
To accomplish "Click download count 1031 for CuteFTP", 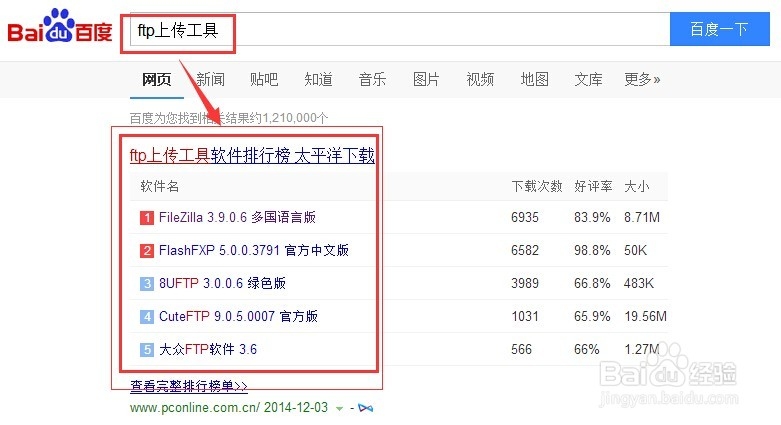I will coord(525,316).
